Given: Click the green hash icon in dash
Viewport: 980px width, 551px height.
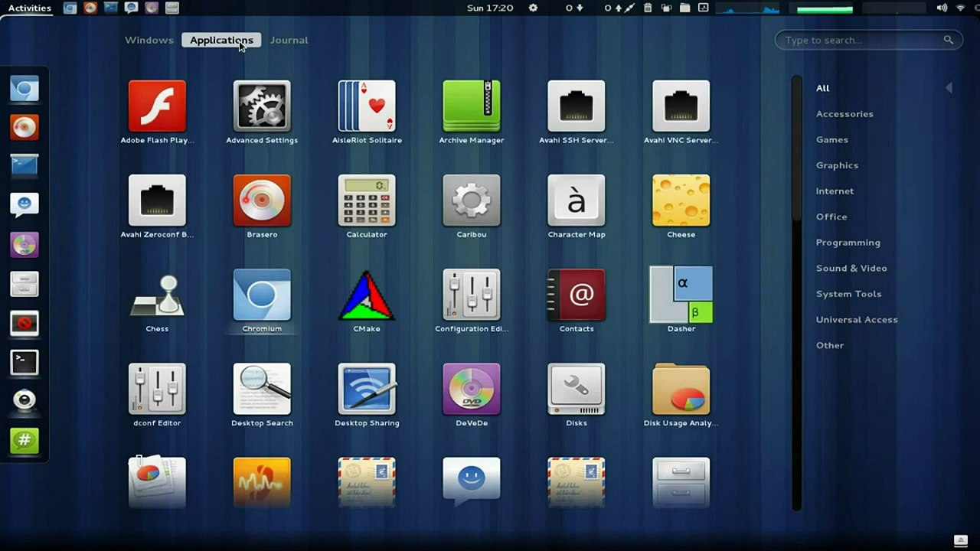Looking at the screenshot, I should pyautogui.click(x=24, y=441).
